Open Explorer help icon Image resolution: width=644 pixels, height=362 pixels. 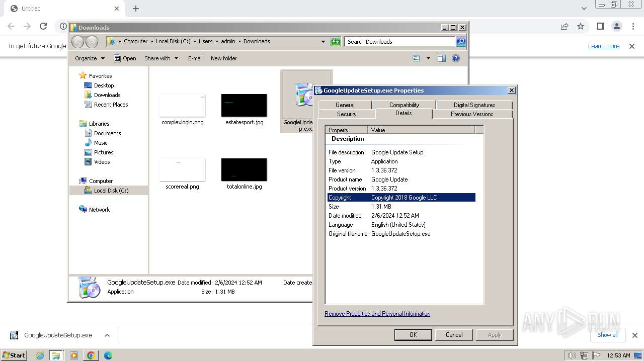tap(456, 58)
